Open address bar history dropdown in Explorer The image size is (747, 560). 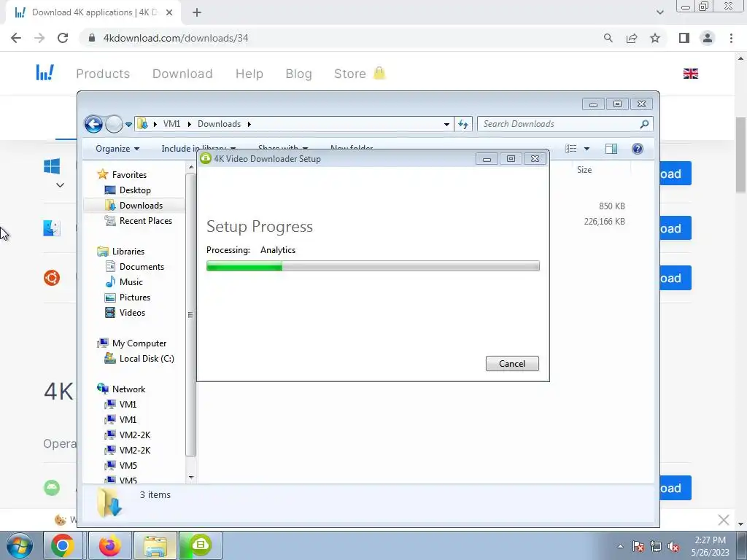point(446,124)
